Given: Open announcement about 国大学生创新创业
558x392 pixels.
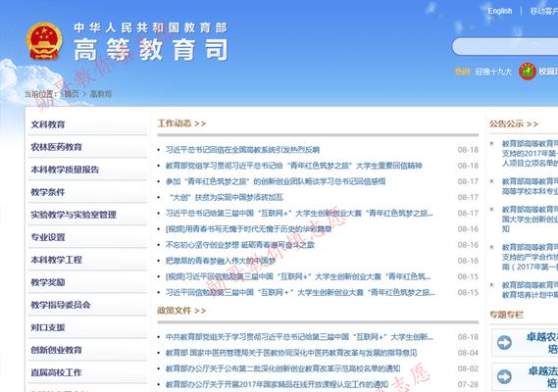Looking at the screenshot, I should pyautogui.click(x=530, y=220).
